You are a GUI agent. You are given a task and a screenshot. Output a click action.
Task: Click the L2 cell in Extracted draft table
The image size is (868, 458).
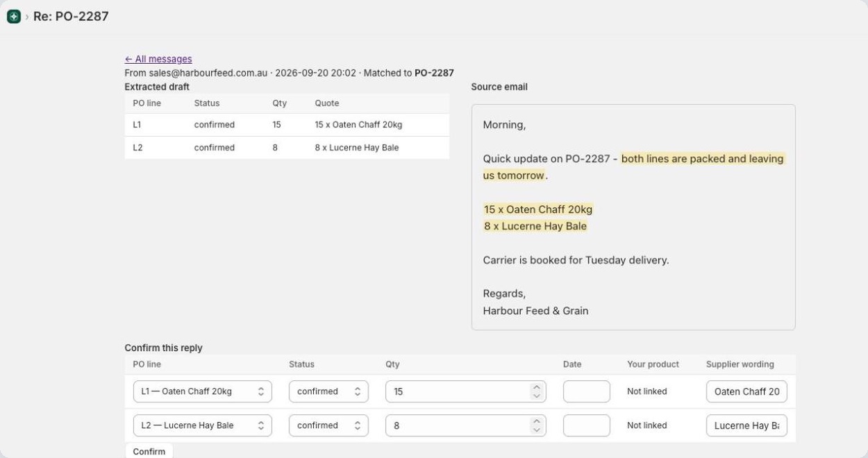(137, 148)
